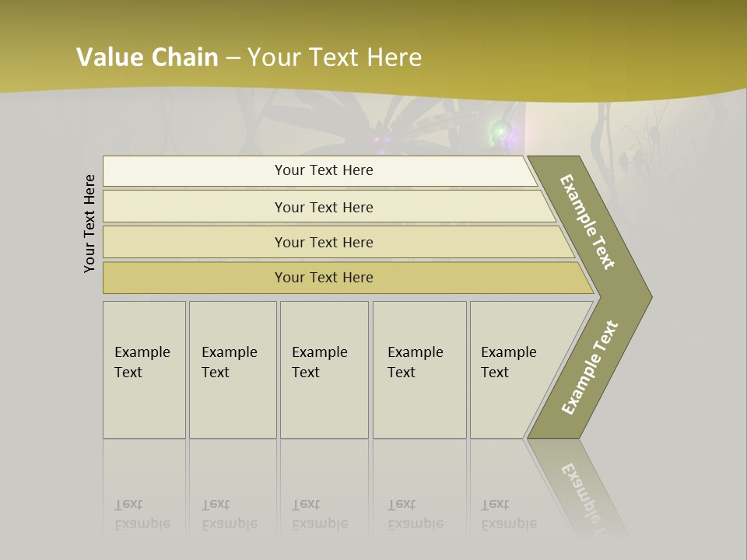Screen dimensions: 747x560
Task: Click the mirrored reflection text under first box
Action: tap(142, 515)
